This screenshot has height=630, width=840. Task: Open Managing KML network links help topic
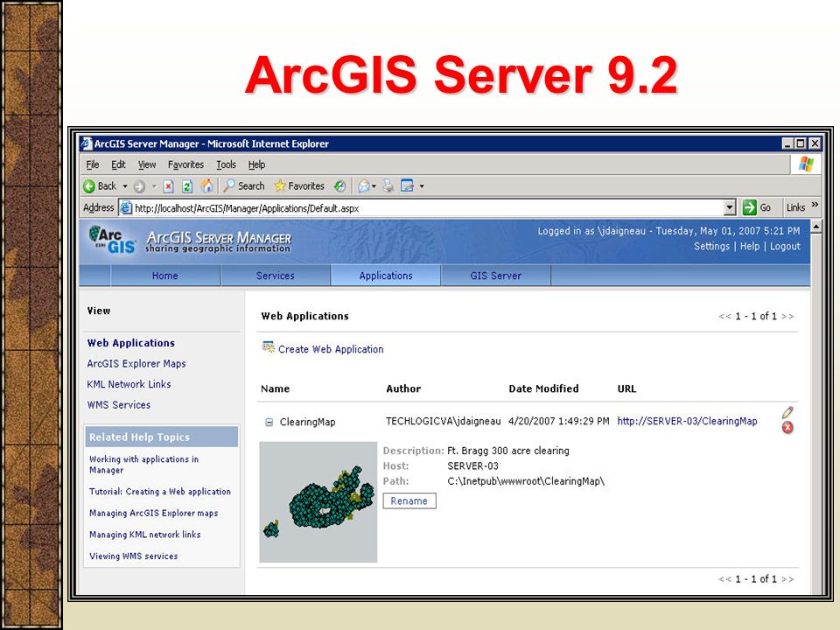pos(144,535)
